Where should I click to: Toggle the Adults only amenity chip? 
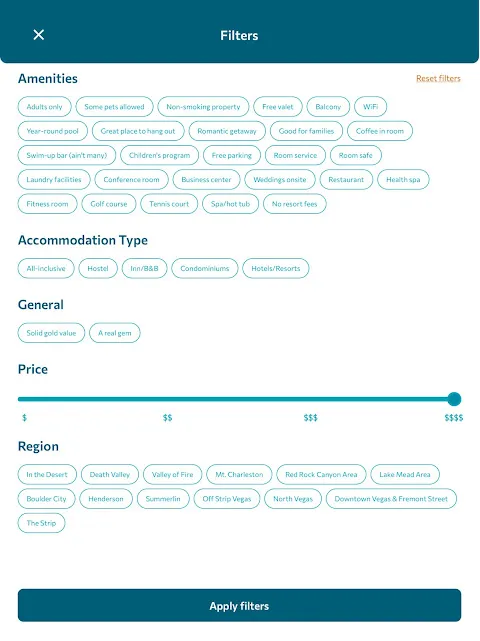pos(45,107)
